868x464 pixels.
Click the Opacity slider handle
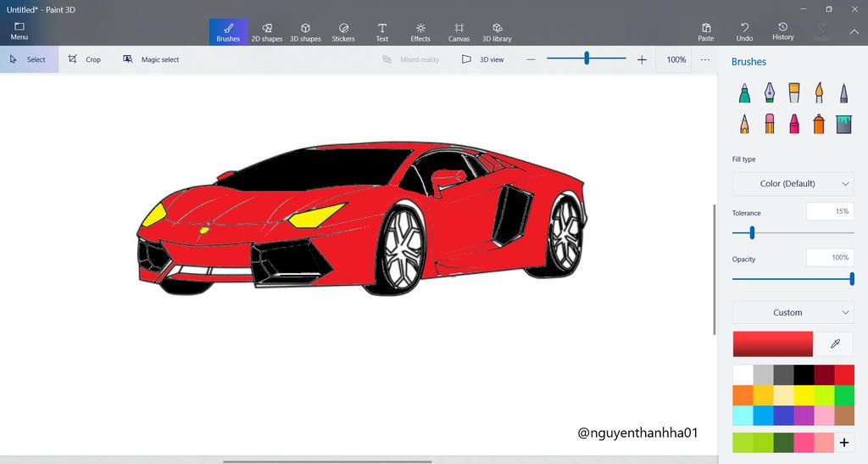(x=851, y=279)
